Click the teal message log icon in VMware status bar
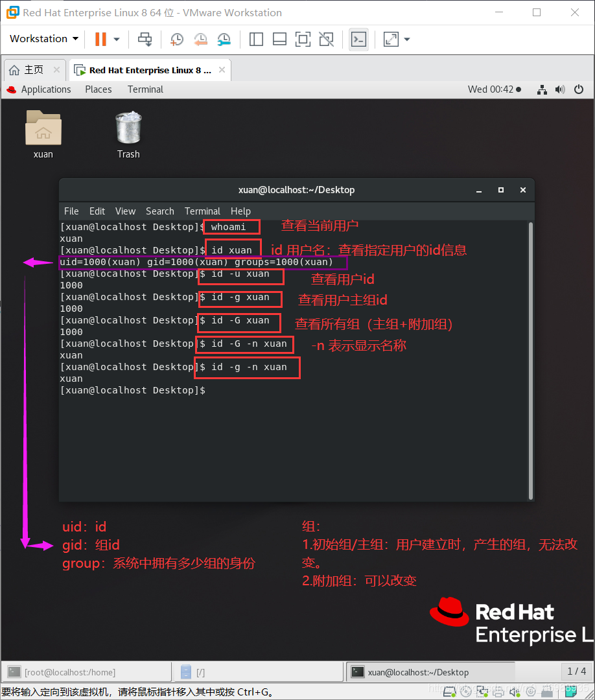The height and width of the screenshot is (700, 595). point(571,692)
